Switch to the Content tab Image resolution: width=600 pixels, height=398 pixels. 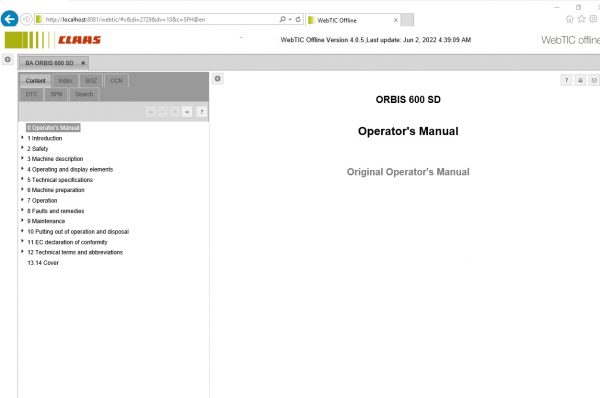pyautogui.click(x=36, y=81)
